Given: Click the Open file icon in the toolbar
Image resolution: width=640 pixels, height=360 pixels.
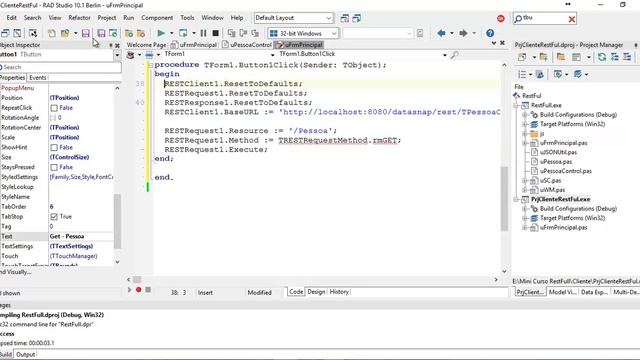Looking at the screenshot, I should click(65, 33).
